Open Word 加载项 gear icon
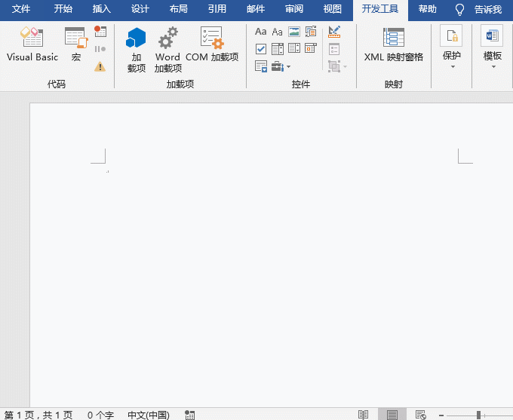This screenshot has height=420, width=513. tap(167, 50)
